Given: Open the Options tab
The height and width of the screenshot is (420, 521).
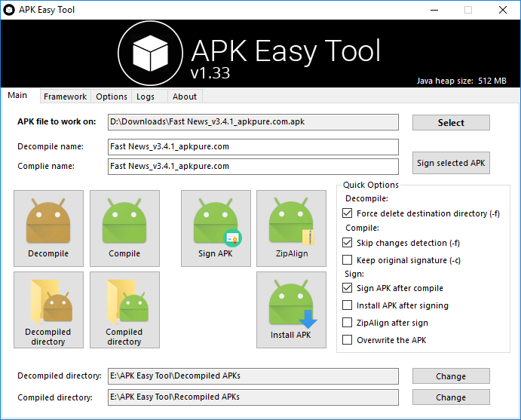Looking at the screenshot, I should click(x=112, y=97).
